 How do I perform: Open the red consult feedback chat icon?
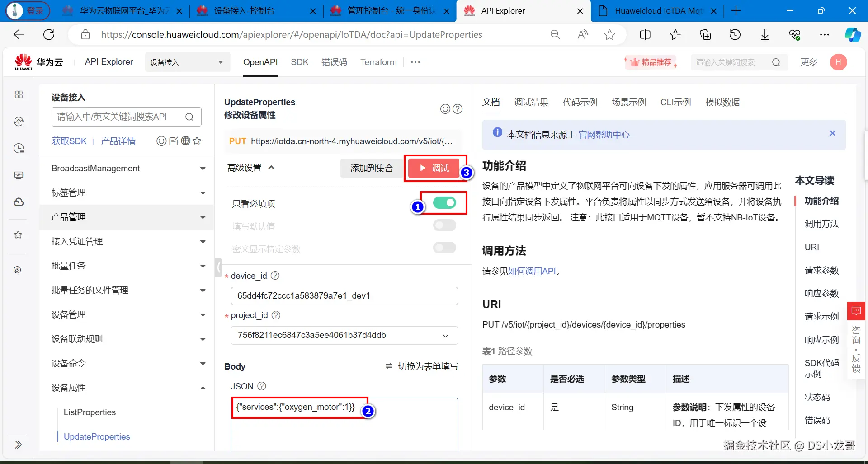[x=856, y=311]
